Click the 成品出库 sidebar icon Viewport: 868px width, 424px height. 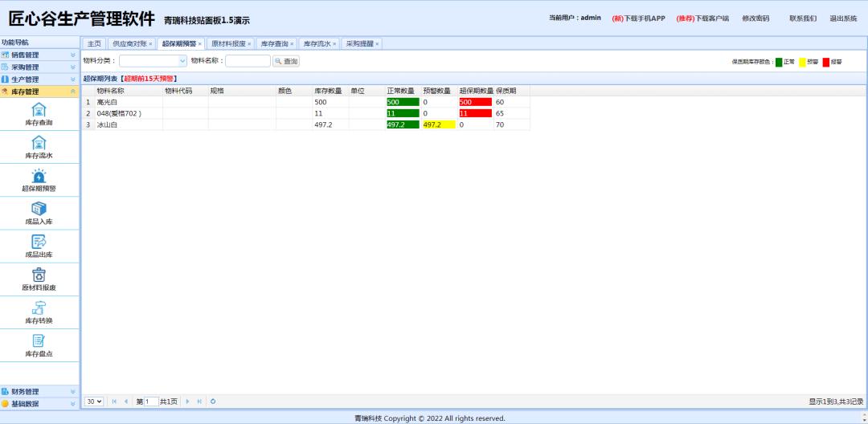click(x=39, y=242)
